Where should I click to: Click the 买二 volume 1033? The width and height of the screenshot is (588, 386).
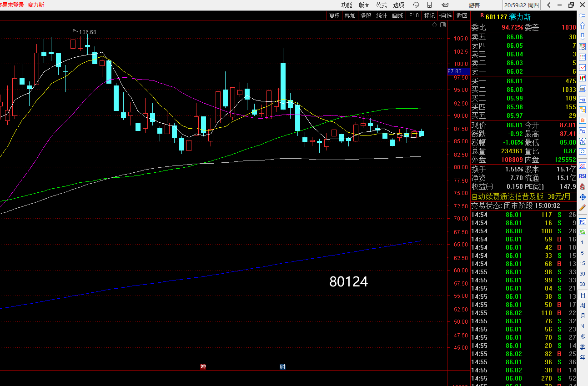coord(568,90)
